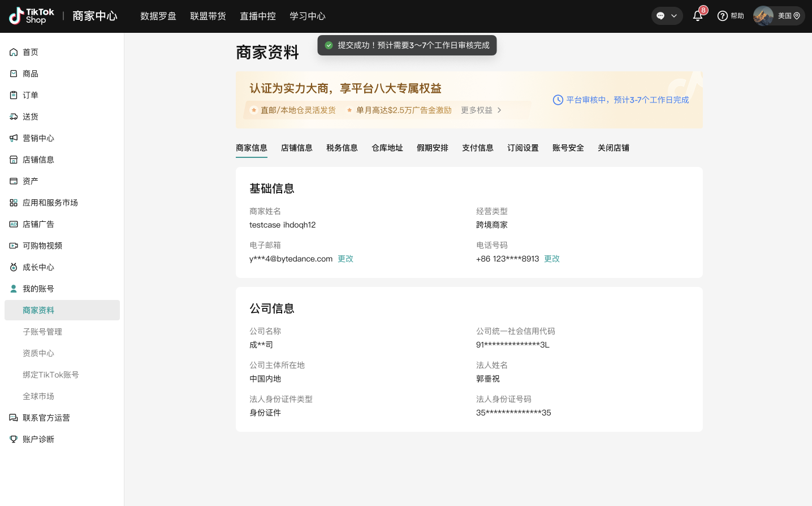Open notifications bell icon
The image size is (812, 506).
click(698, 16)
